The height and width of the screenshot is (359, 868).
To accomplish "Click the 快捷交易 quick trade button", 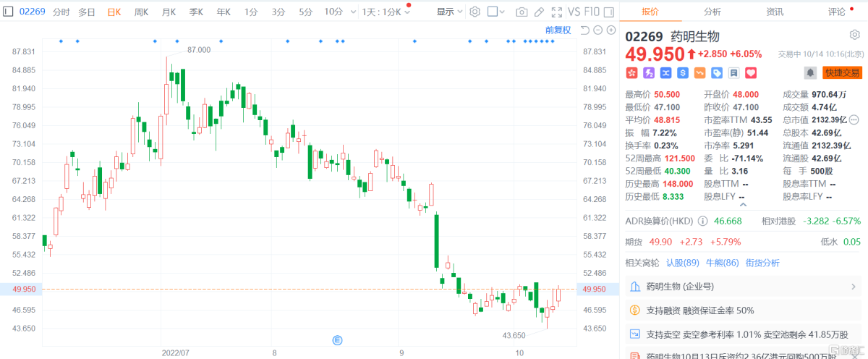I will [x=842, y=72].
